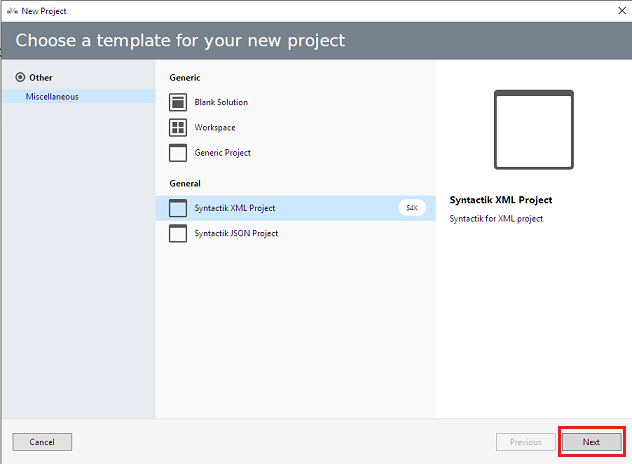
Task: Click the S4X badge on XML project
Action: click(412, 208)
